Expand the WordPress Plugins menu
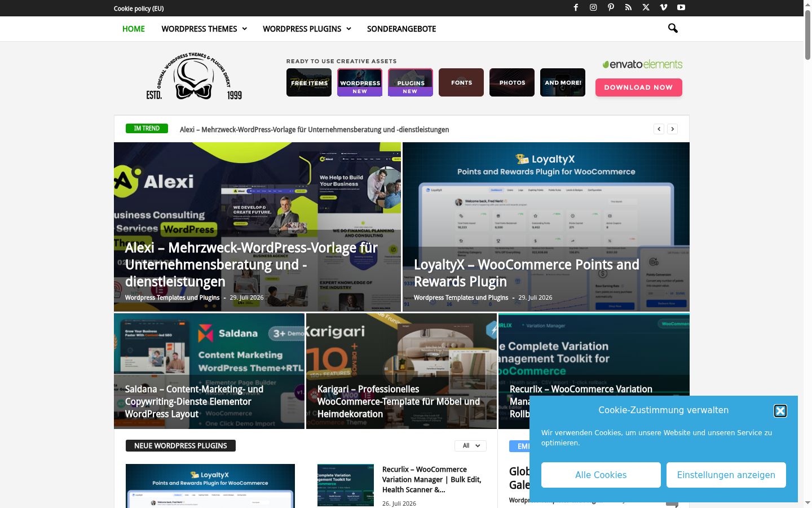The image size is (812, 508). click(x=307, y=29)
